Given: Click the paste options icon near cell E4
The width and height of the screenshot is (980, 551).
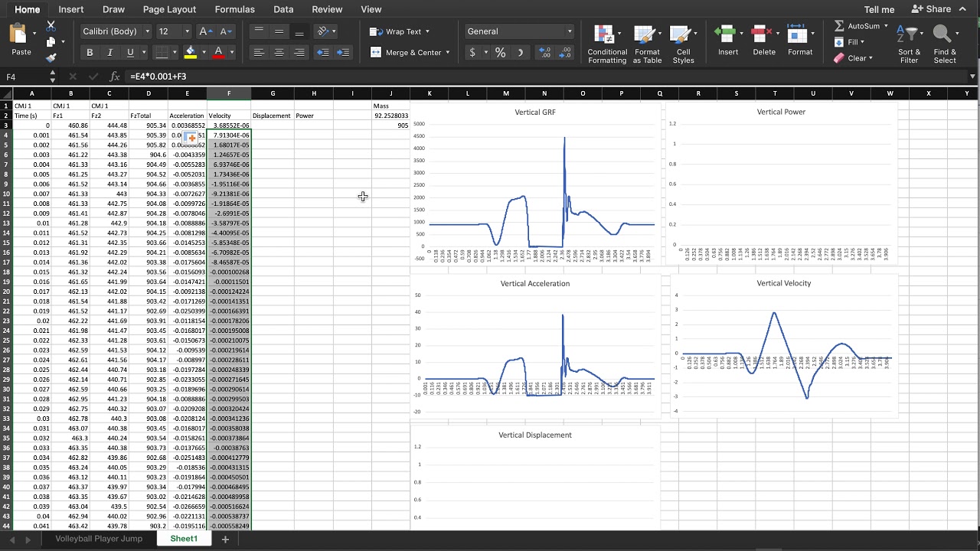Looking at the screenshot, I should pos(191,138).
